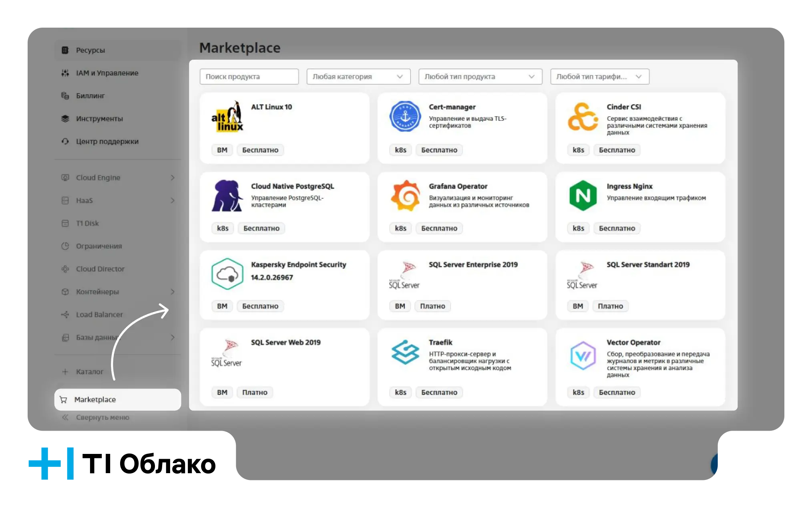This screenshot has height=508, width=812.
Task: Click the Свернуть меню link
Action: 103,417
